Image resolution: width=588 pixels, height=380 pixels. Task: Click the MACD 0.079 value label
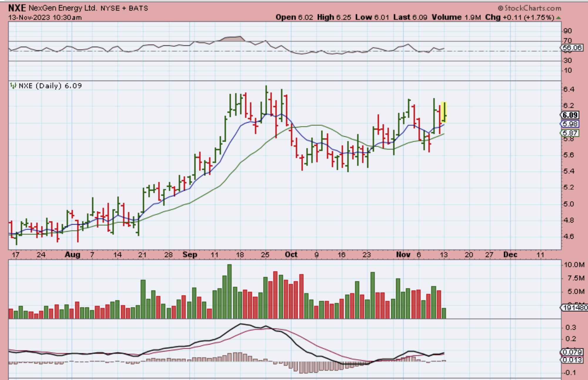pyautogui.click(x=572, y=352)
